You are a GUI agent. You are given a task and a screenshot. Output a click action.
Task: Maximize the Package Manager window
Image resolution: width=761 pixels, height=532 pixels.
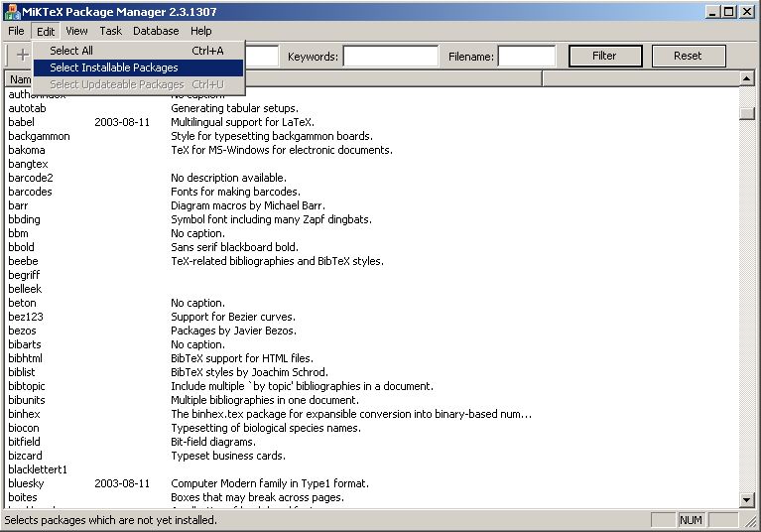(728, 12)
